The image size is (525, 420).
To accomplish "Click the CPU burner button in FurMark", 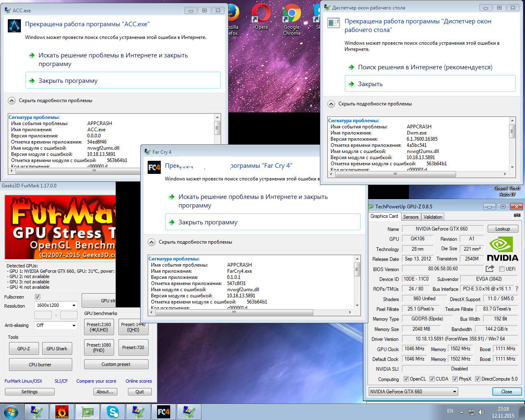I will [40, 365].
